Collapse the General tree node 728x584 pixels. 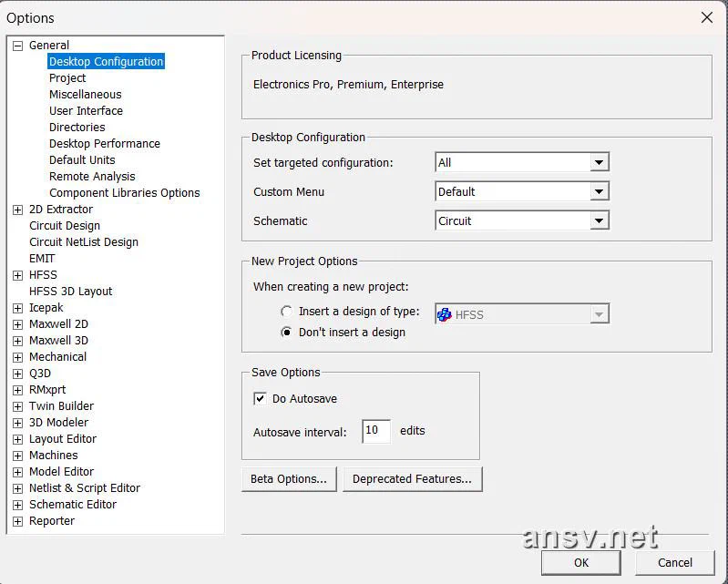(17, 46)
